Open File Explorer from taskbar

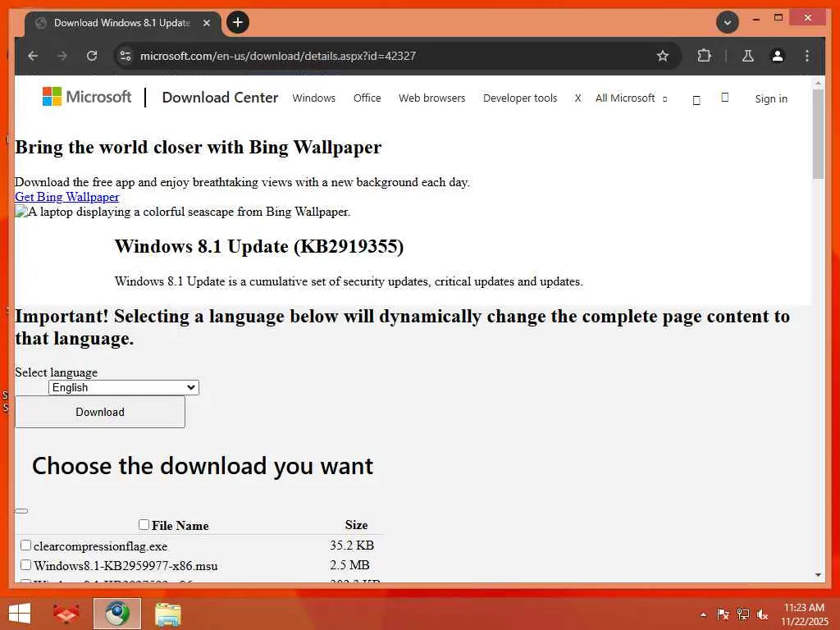167,614
